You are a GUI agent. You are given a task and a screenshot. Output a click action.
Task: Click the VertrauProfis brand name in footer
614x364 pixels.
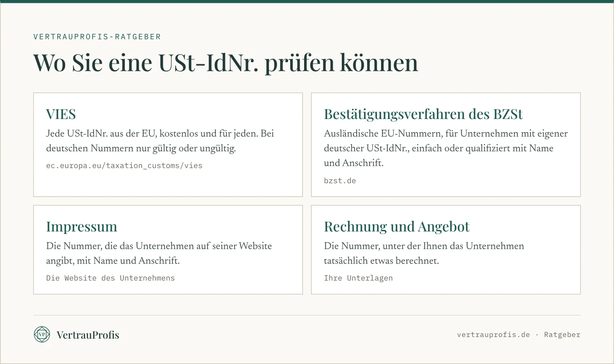tap(88, 335)
